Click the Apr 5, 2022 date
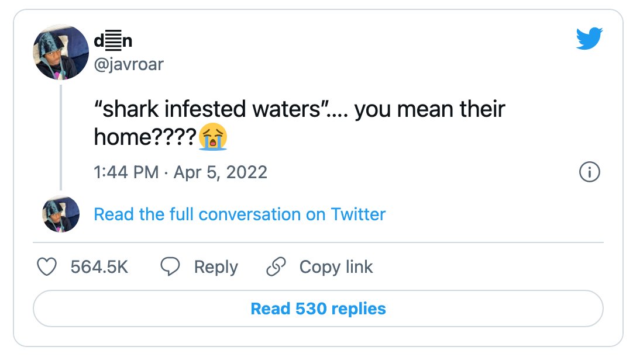 click(221, 172)
